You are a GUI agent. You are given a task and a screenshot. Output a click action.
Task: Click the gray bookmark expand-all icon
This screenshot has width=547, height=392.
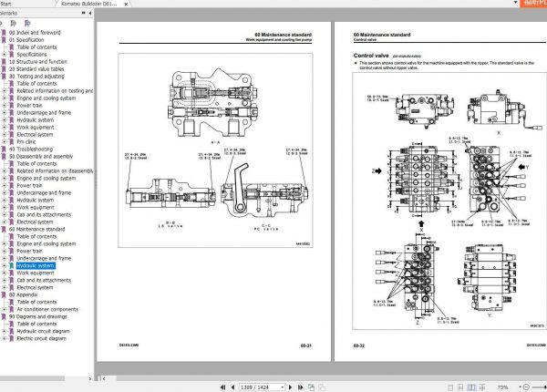[x=14, y=24]
